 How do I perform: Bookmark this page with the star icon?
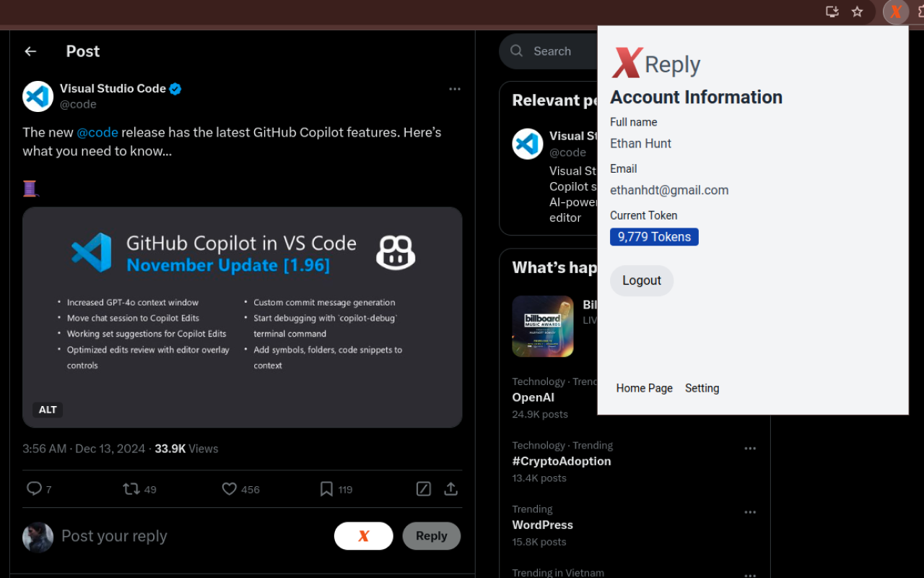pos(858,12)
